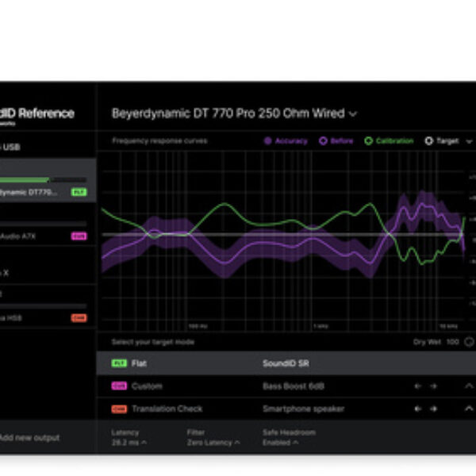Go to next preset in Custom row

(433, 386)
